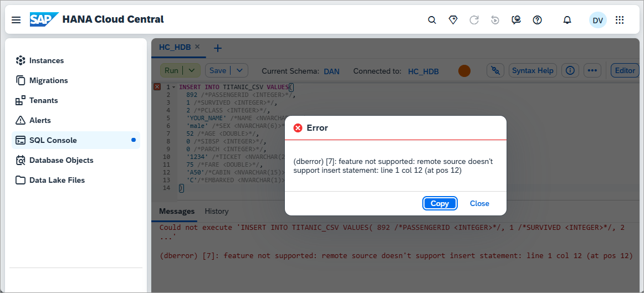Expand the Save dropdown arrow
The image size is (644, 293).
coord(239,70)
